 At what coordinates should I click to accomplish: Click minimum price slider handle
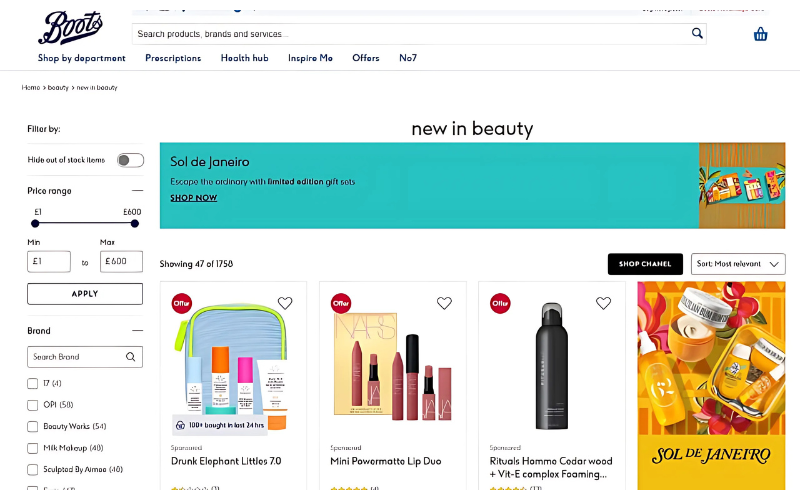point(35,223)
